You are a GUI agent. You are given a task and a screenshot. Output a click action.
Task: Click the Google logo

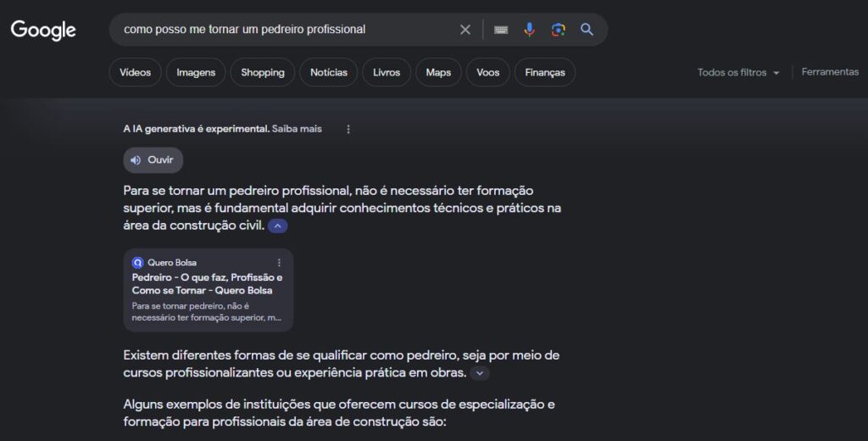point(43,30)
